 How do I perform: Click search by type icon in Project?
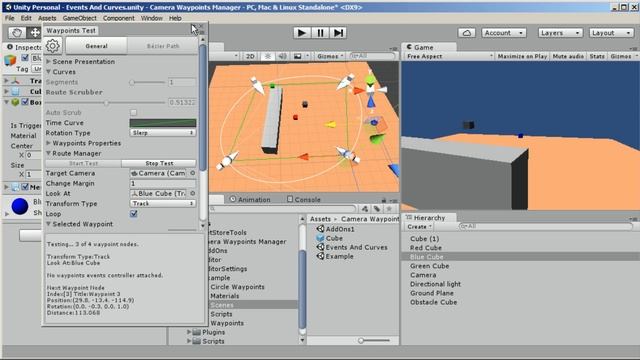point(365,209)
